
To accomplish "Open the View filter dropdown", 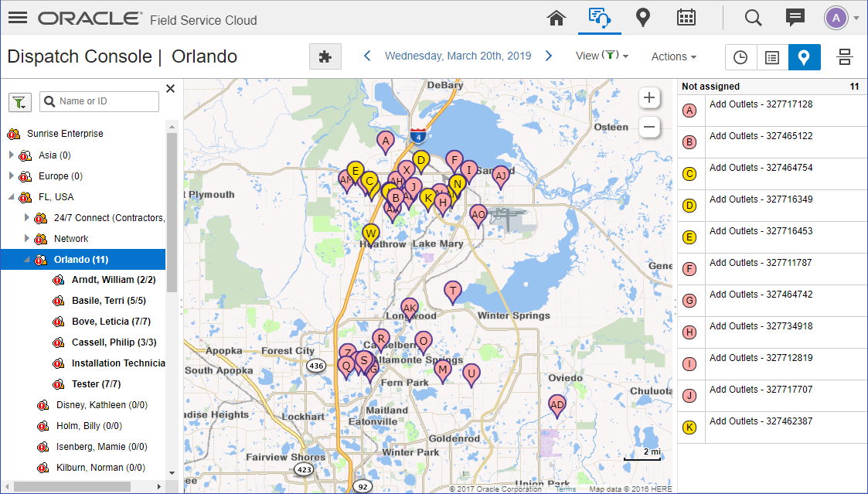I will (x=602, y=56).
